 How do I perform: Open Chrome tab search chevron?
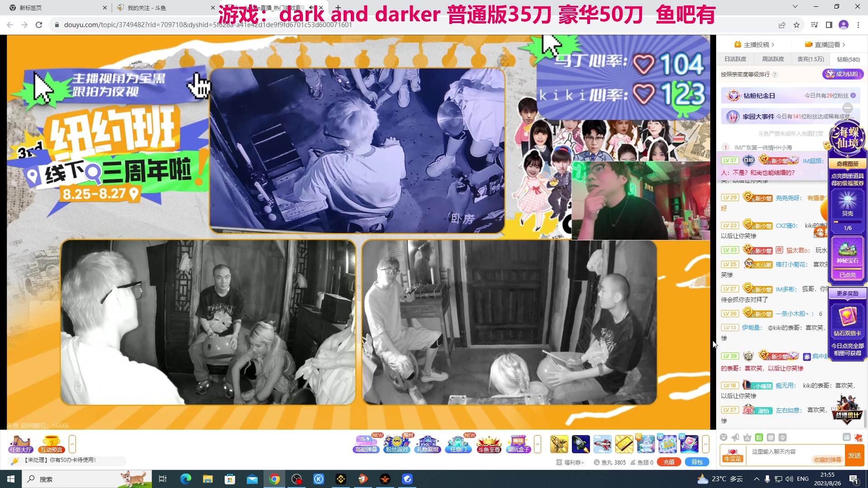(795, 6)
